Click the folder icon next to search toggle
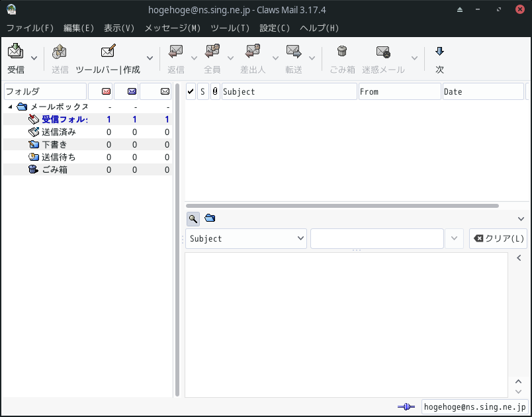 tap(210, 218)
